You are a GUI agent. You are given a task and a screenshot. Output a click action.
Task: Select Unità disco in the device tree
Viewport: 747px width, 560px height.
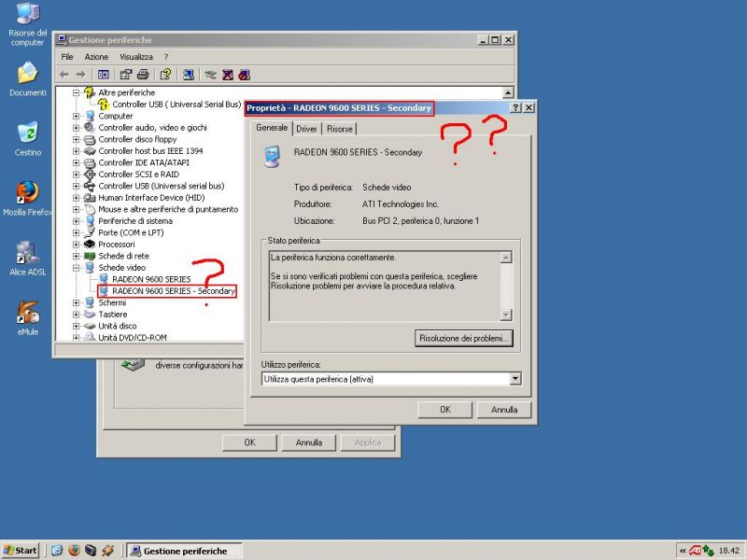[118, 326]
